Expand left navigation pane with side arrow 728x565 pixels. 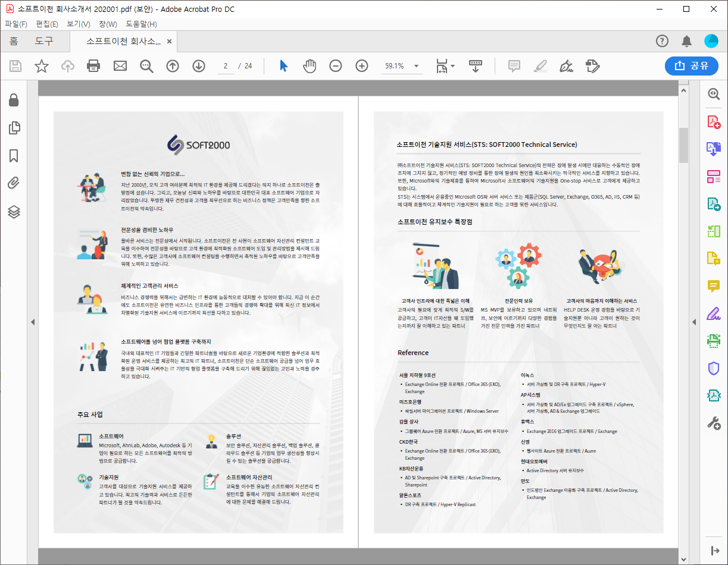33,322
